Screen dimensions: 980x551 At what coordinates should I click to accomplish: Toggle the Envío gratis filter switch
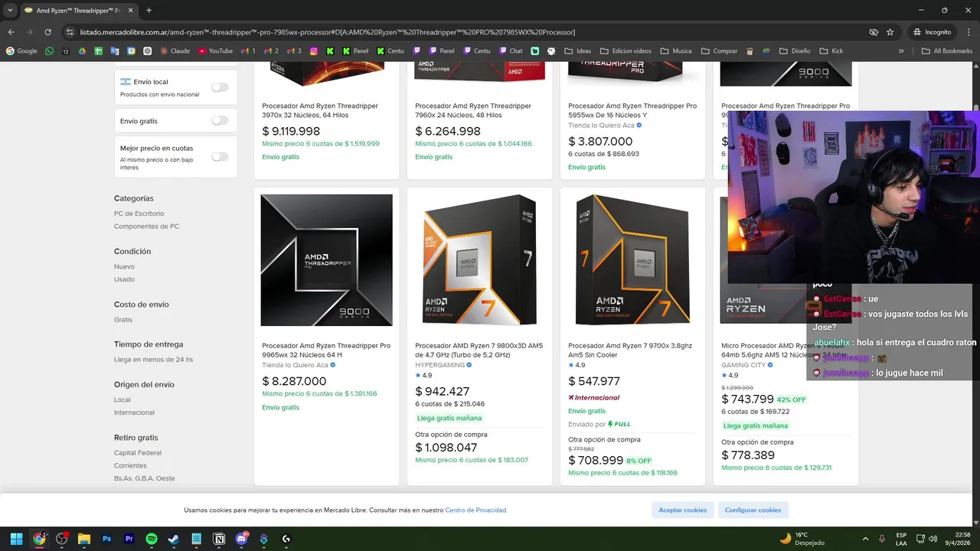220,120
